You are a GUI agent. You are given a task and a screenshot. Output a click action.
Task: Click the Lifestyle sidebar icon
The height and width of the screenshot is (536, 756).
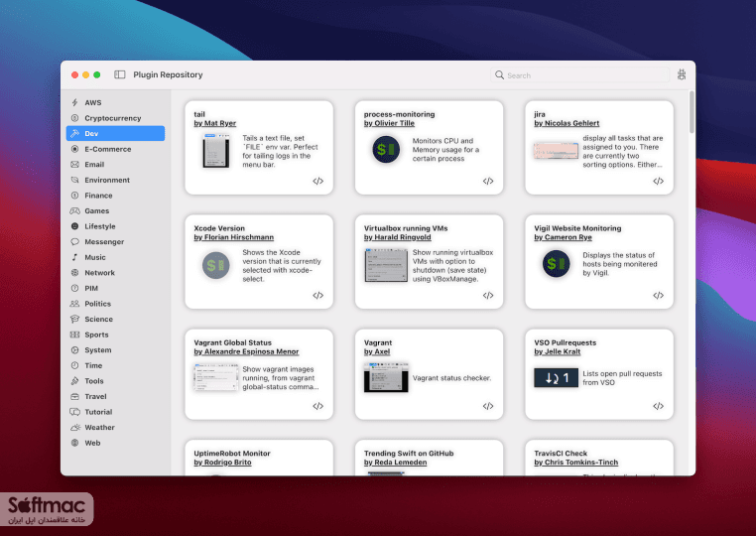click(x=74, y=226)
